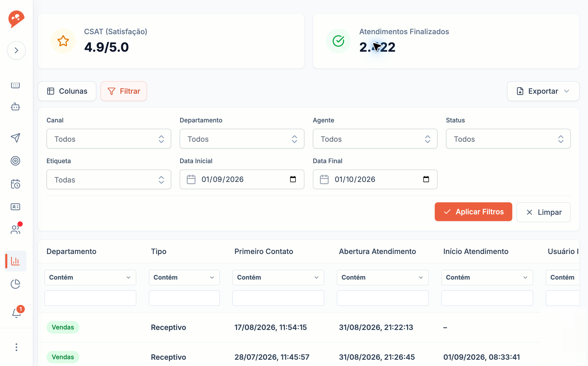The image size is (588, 366).
Task: Open the notifications bell icon
Action: tap(16, 313)
